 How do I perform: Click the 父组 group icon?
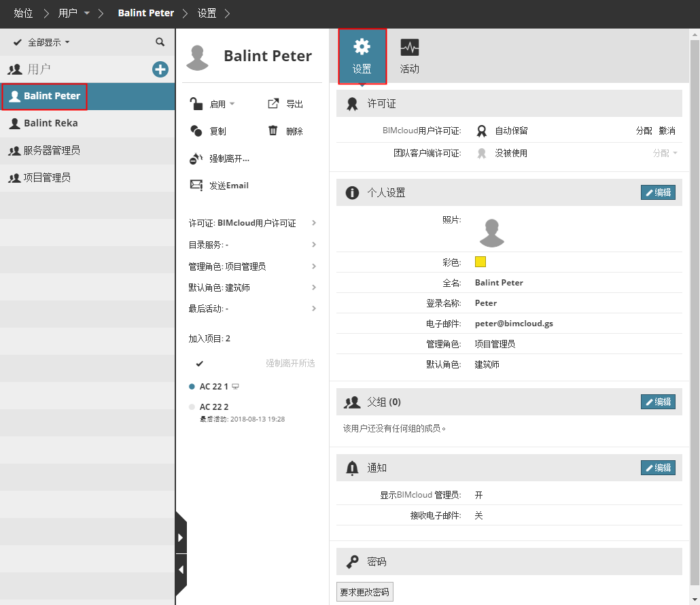coord(352,402)
